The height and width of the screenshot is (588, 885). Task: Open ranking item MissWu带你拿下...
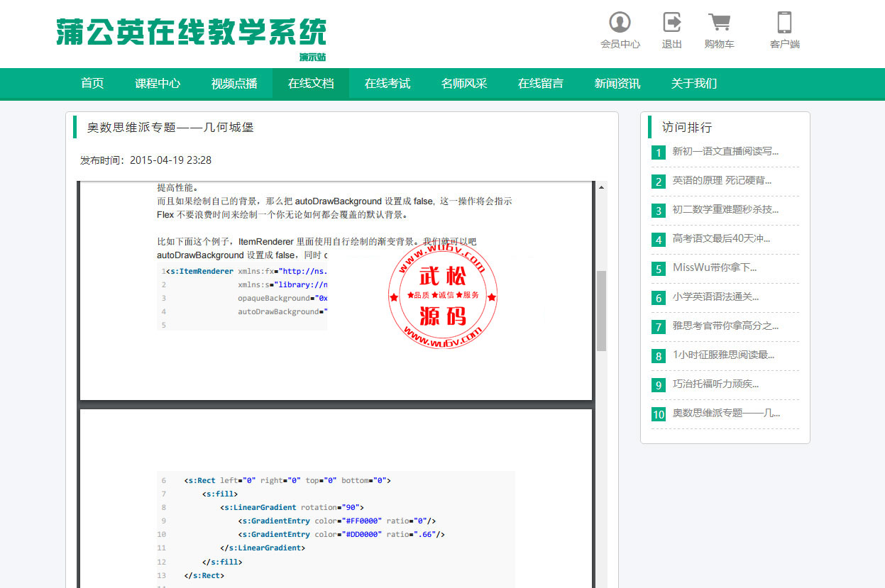coord(715,267)
